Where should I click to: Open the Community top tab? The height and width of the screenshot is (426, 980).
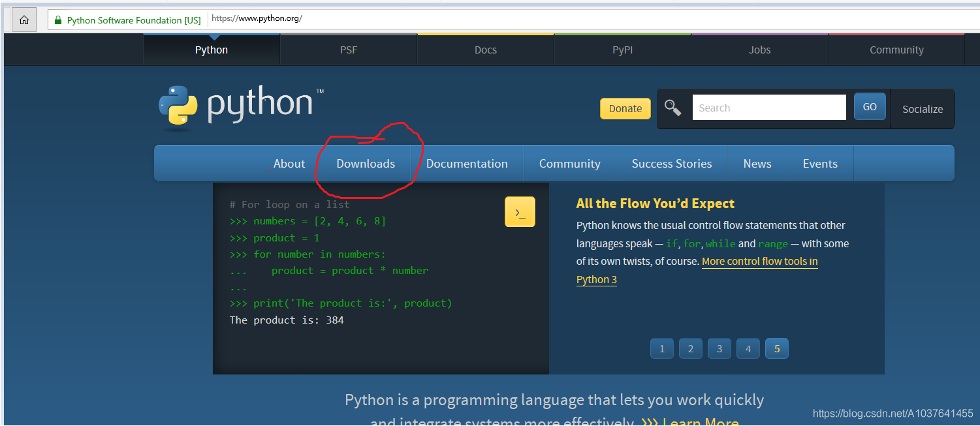click(x=896, y=50)
